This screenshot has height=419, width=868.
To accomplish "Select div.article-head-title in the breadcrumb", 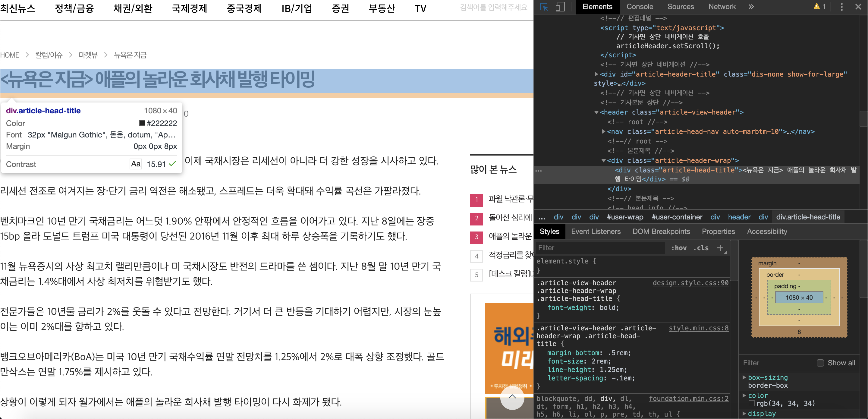I will click(808, 217).
